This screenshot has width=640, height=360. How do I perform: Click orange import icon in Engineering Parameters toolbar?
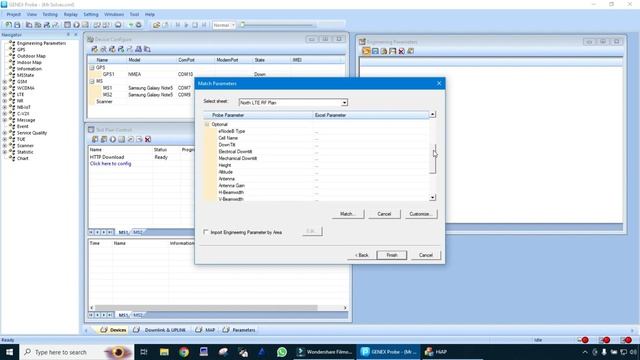pyautogui.click(x=366, y=51)
